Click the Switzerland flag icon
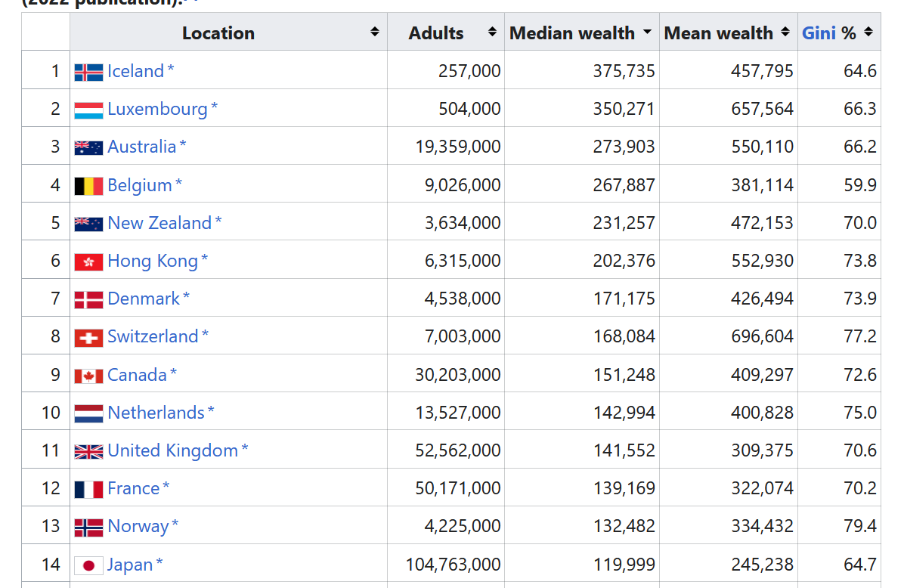 pyautogui.click(x=88, y=338)
